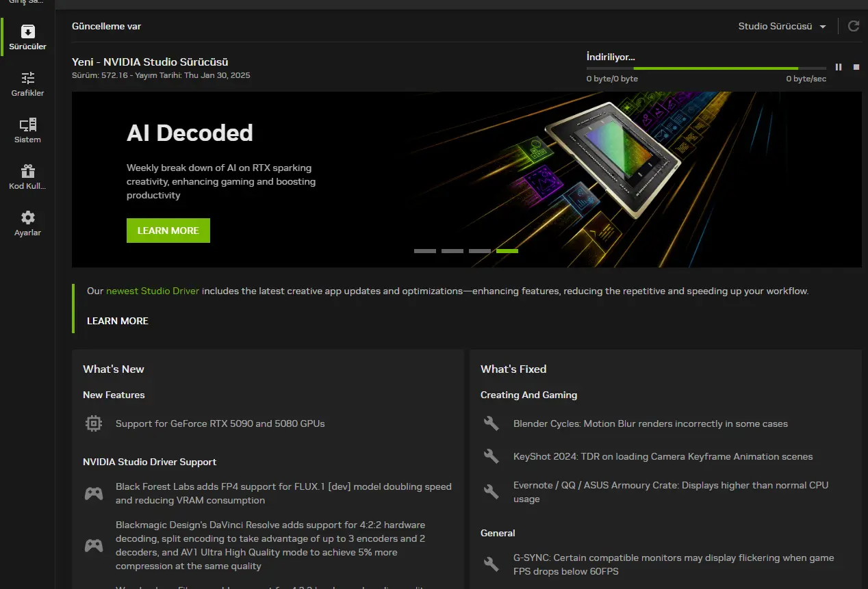This screenshot has height=589, width=868.
Task: Click "Blender Cycles: Motion Blur" entry text
Action: (x=650, y=423)
